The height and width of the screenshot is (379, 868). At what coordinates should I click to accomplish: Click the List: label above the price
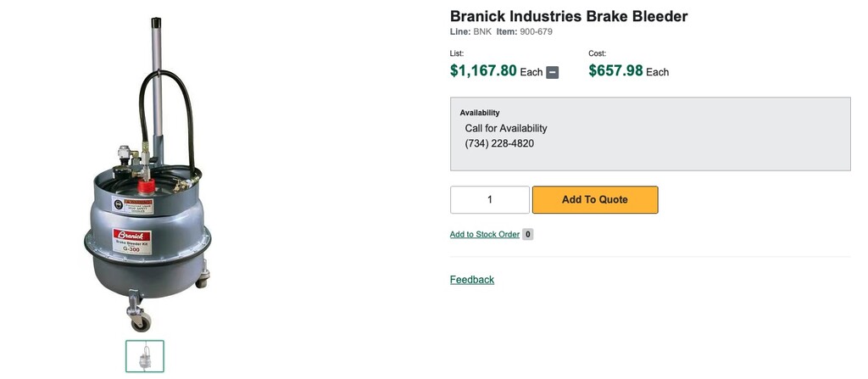tap(457, 53)
